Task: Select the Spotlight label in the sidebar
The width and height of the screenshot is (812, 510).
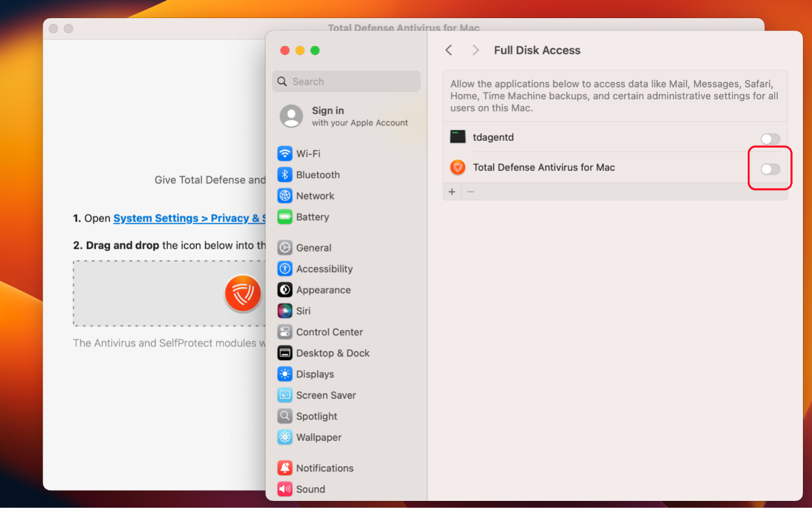Action: [x=317, y=416]
